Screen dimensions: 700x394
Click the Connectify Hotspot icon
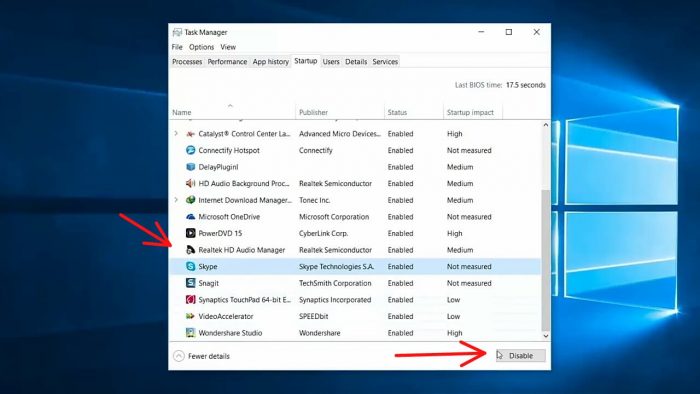click(x=191, y=150)
